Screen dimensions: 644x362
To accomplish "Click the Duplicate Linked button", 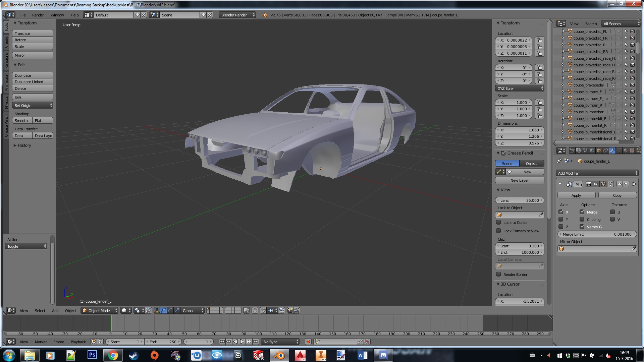I will (x=33, y=82).
